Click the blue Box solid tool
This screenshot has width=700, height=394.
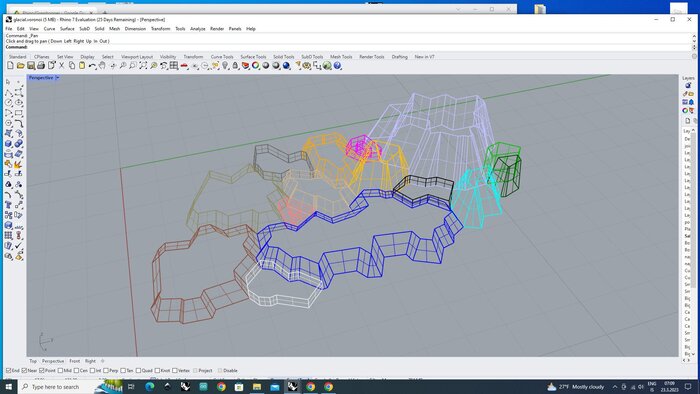pos(8,144)
